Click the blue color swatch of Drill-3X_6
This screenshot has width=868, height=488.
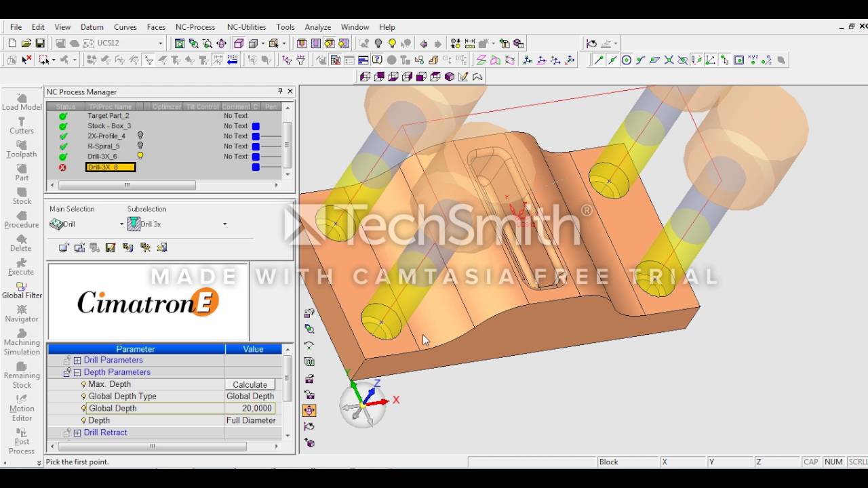[x=256, y=157]
